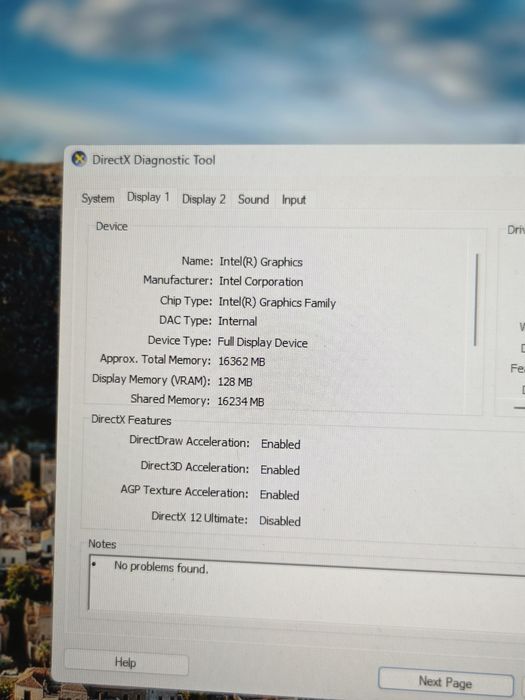Click the 'Full Display Device' value

262,343
